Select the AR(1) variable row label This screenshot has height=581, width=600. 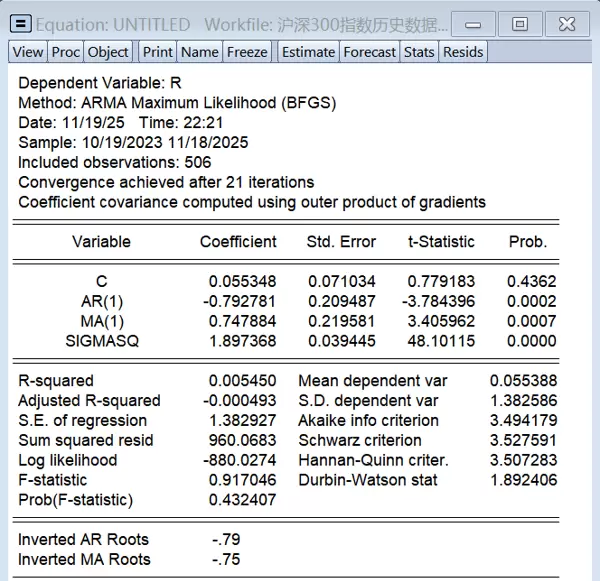point(101,301)
